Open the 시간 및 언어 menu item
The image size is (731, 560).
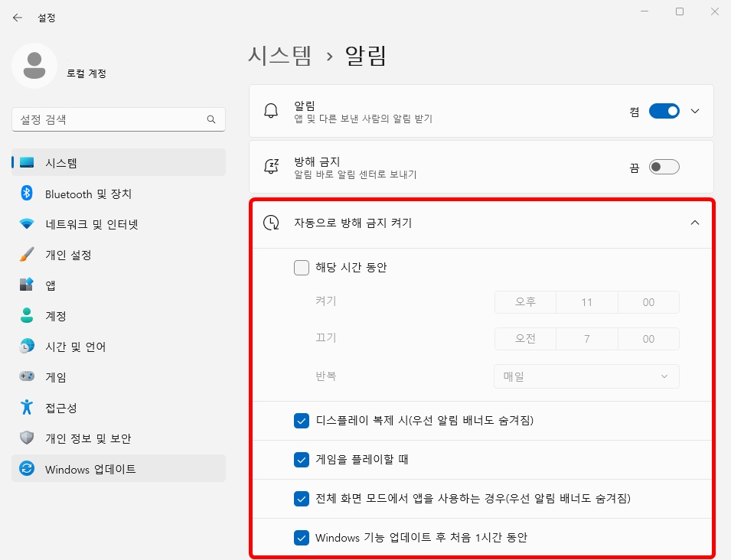69,347
